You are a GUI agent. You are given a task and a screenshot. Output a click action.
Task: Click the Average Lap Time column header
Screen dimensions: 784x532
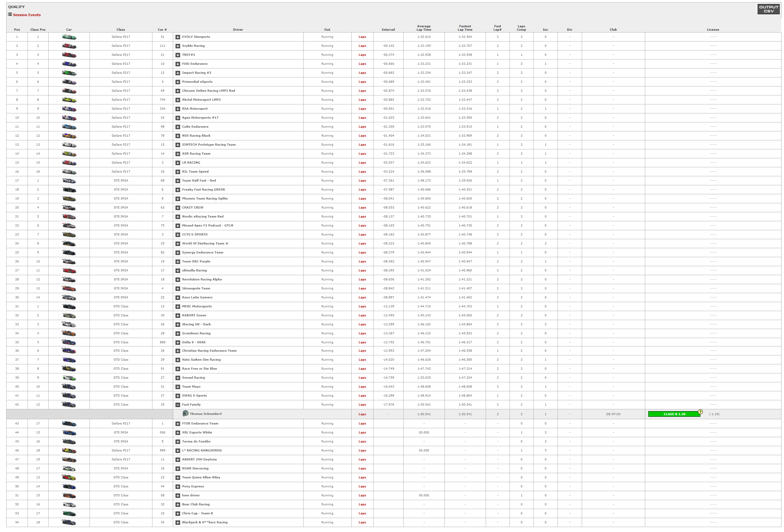click(x=424, y=28)
